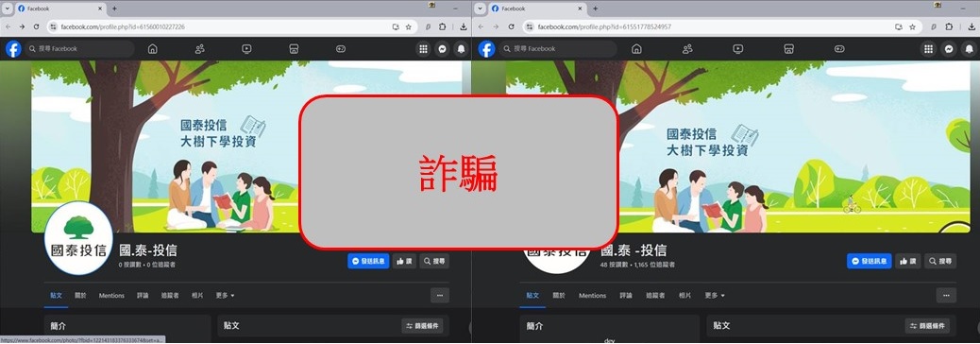Viewport: 980px width, 344px height.
Task: Open Gaming icon in left window
Action: (x=341, y=49)
